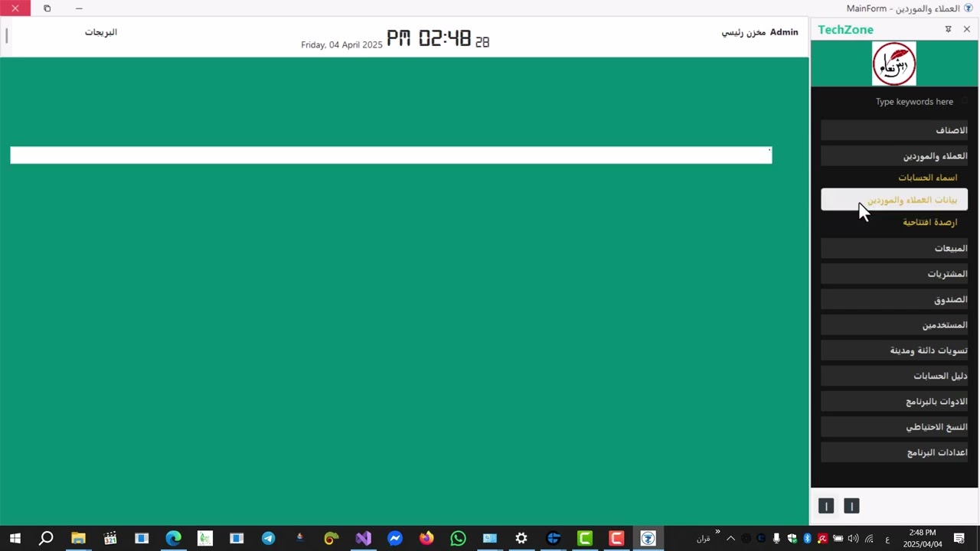Image resolution: width=980 pixels, height=551 pixels.
Task: Expand the المشتريات menu group
Action: click(894, 273)
